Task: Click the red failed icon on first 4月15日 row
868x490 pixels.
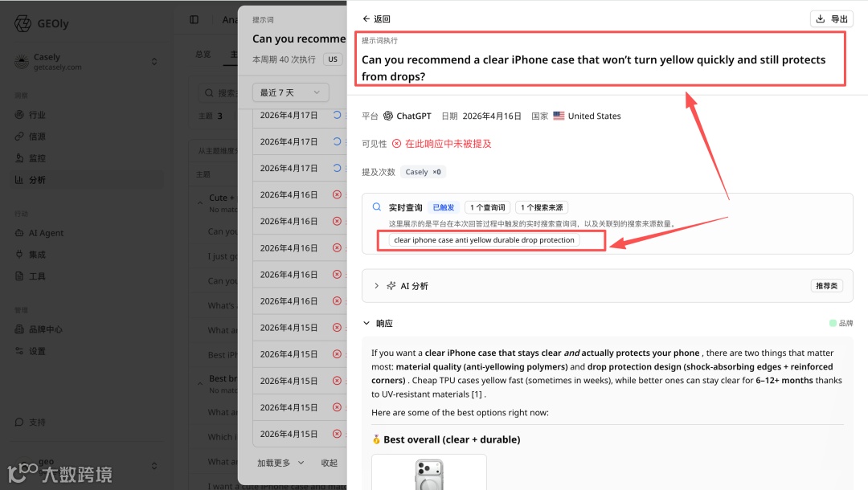Action: click(337, 328)
